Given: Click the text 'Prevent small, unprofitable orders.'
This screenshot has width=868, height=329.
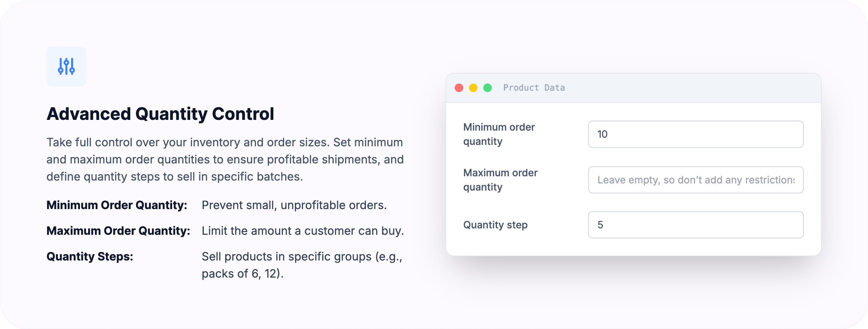Looking at the screenshot, I should point(294,205).
